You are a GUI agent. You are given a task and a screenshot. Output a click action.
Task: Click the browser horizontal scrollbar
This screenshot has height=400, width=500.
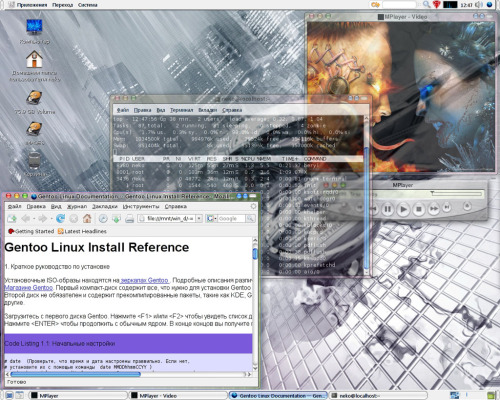pyautogui.click(x=128, y=374)
